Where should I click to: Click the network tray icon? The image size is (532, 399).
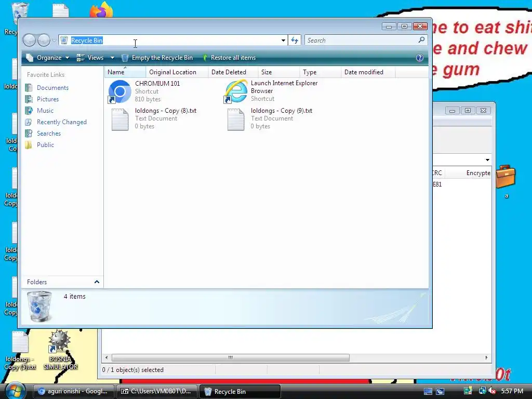[482, 391]
